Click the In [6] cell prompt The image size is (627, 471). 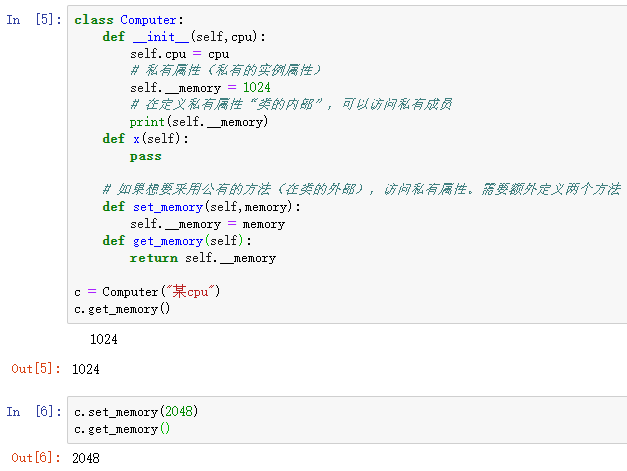[x=34, y=411]
